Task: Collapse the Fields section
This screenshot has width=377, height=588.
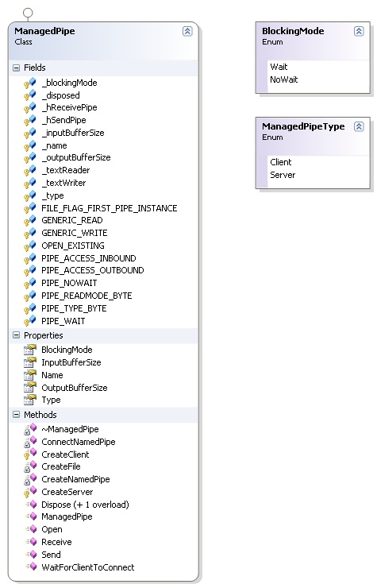Action: [16, 68]
